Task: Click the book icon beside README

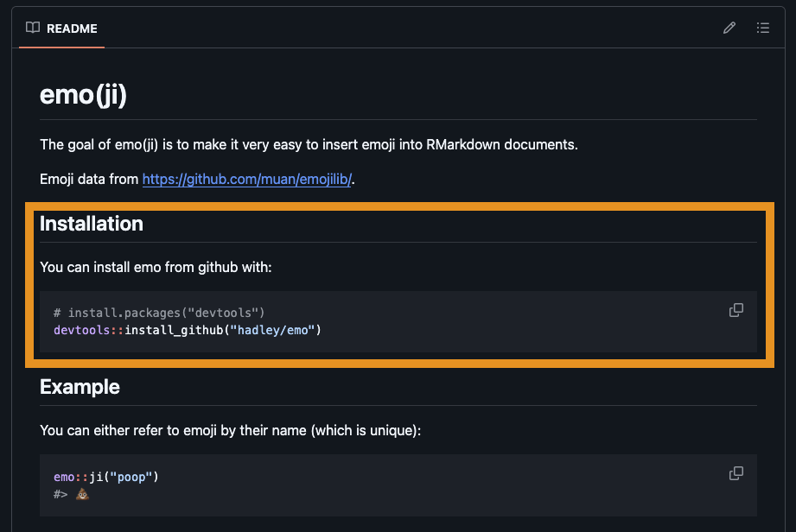Action: click(x=33, y=28)
